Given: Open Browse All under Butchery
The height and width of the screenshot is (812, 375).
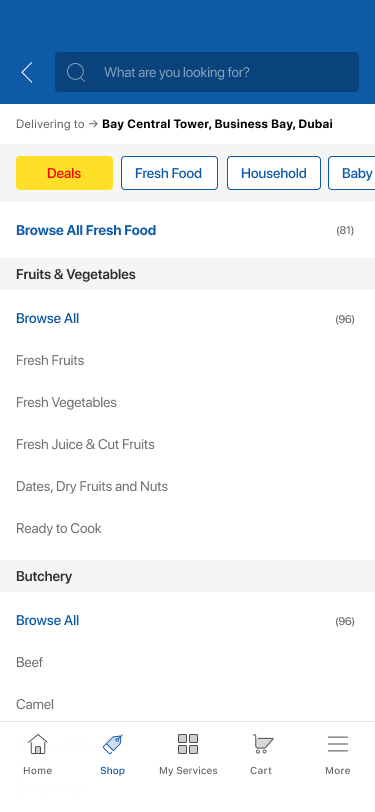Looking at the screenshot, I should pos(48,620).
